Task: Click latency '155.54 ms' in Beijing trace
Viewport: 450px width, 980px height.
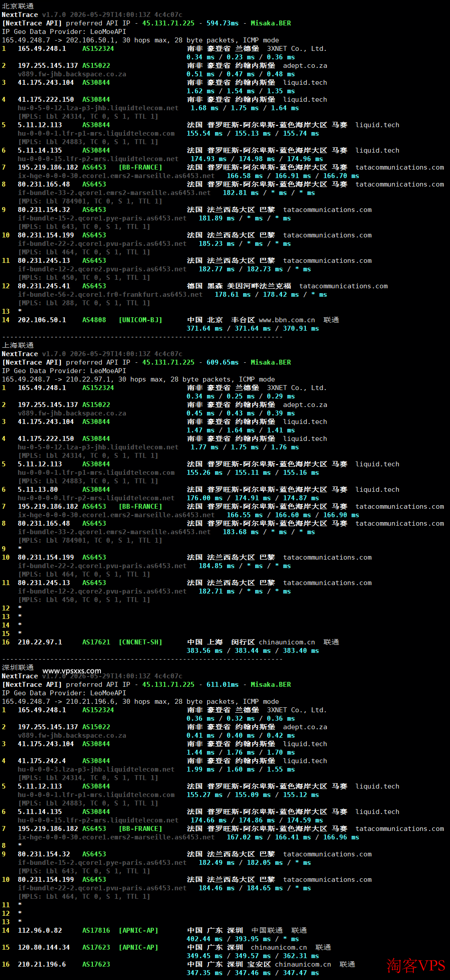Action: pyautogui.click(x=204, y=133)
